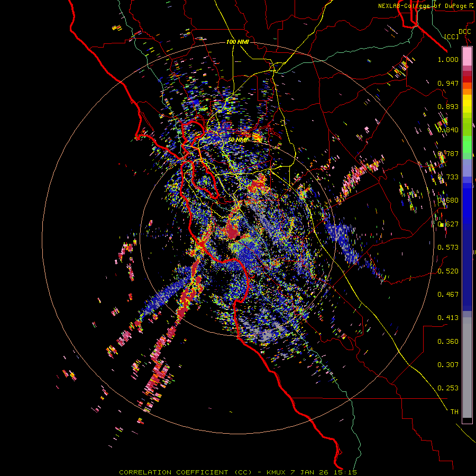The width and height of the screenshot is (476, 476).
Task: Click the 0.627 scale value
Action: [448, 224]
